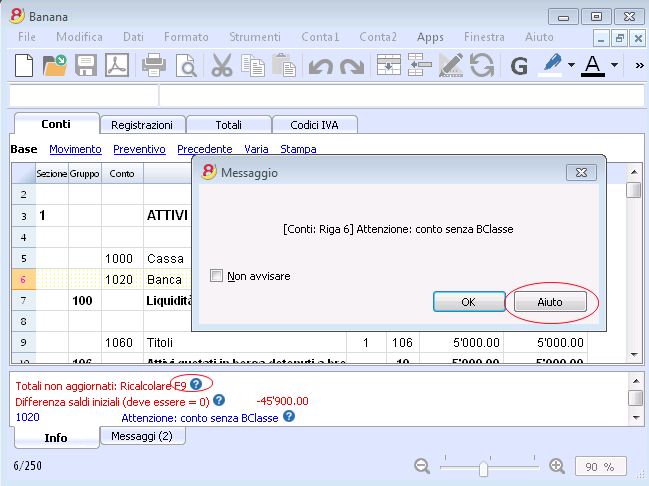Image resolution: width=649 pixels, height=486 pixels.
Task: Open the Finestra menu
Action: click(484, 37)
